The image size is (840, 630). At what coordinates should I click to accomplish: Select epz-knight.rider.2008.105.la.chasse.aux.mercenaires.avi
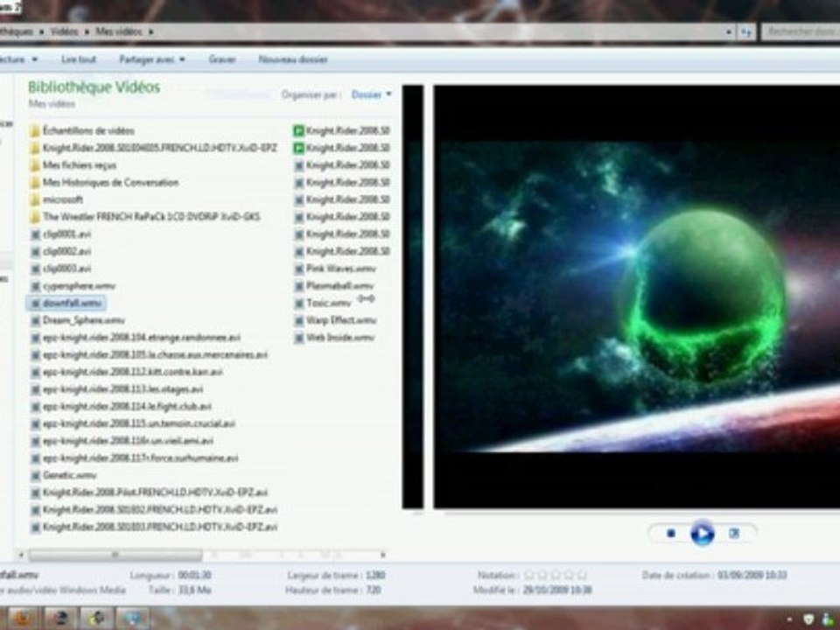[x=155, y=354]
